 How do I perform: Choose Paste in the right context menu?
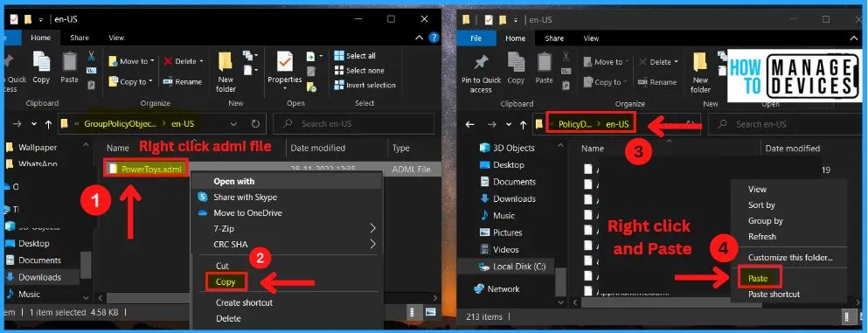tap(758, 278)
